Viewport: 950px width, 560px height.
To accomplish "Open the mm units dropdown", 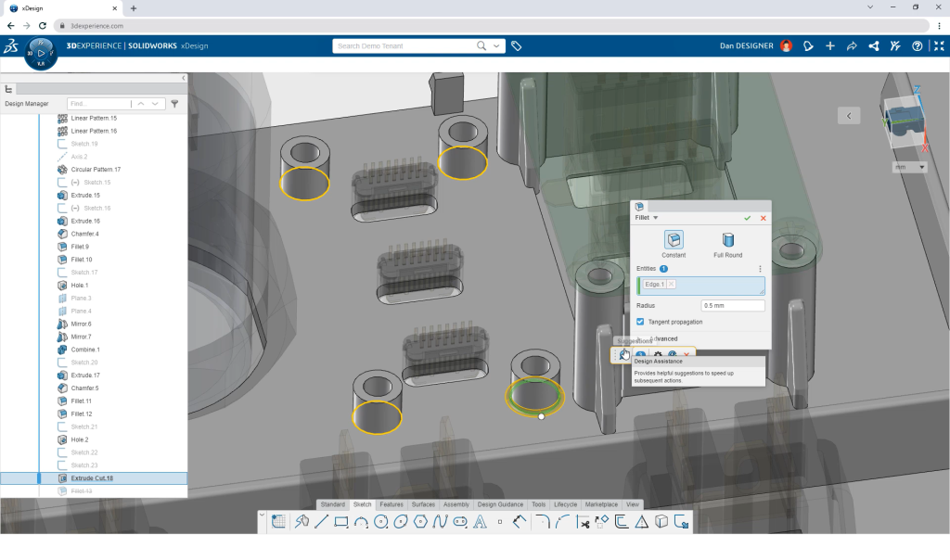I will (x=909, y=168).
